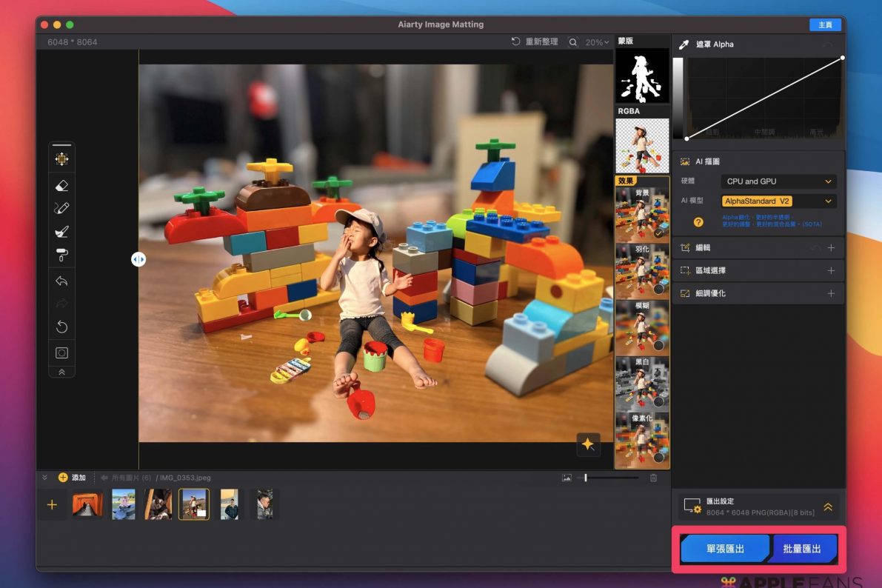Screen dimensions: 882x588
Task: Open the AI 模型 AlphaStandard V2 dropdown
Action: 778,201
